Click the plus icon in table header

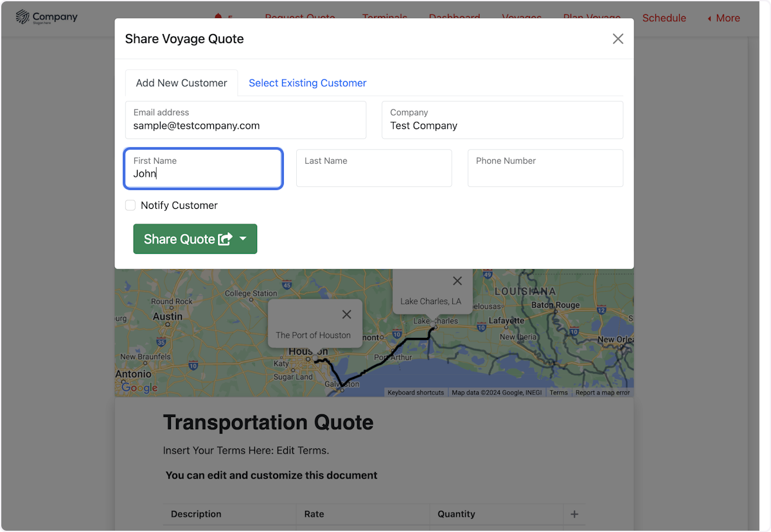[574, 514]
